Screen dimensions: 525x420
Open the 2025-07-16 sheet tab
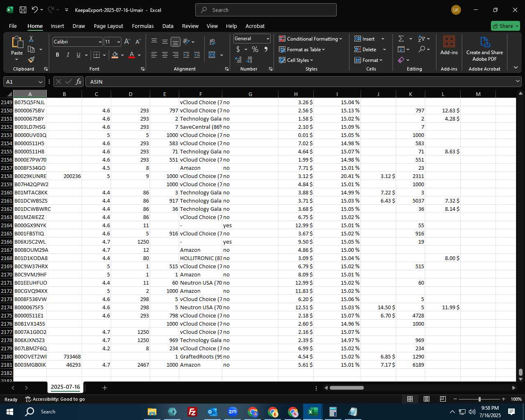point(65,387)
